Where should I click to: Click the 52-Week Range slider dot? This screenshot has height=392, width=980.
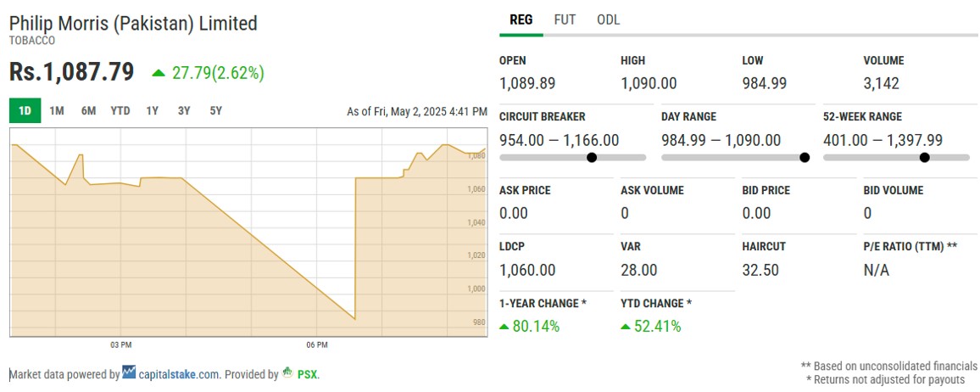click(924, 158)
